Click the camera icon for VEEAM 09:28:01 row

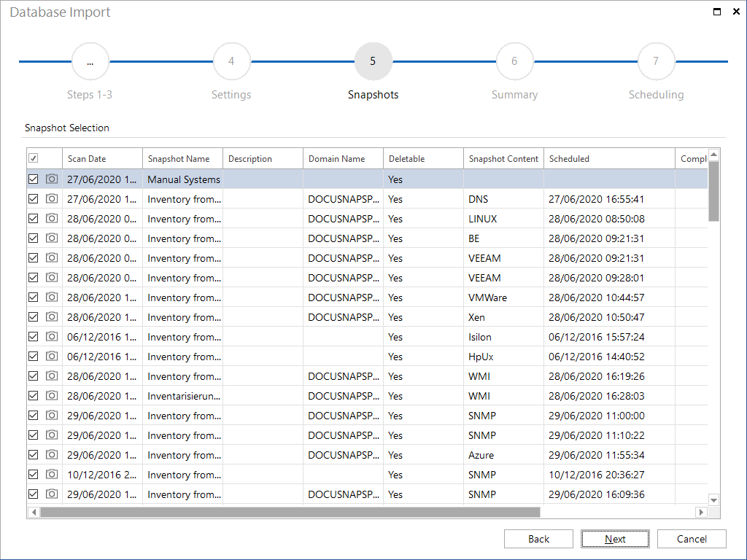tap(52, 278)
